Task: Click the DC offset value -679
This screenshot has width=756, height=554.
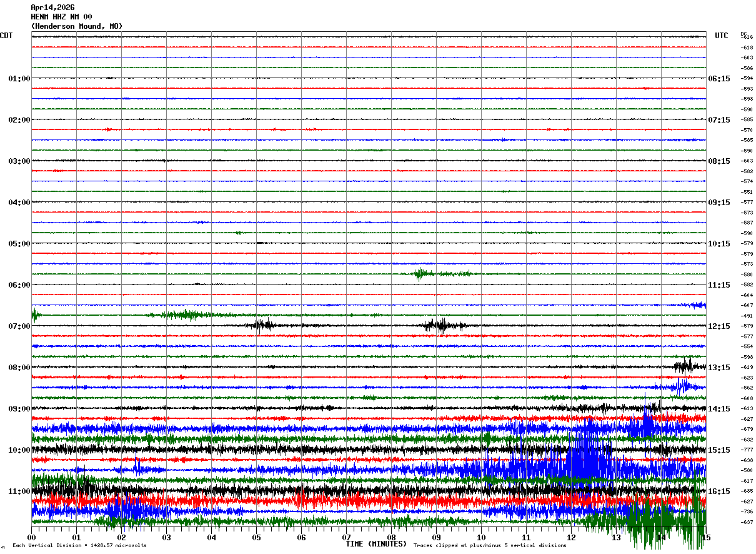Action: 747,429
